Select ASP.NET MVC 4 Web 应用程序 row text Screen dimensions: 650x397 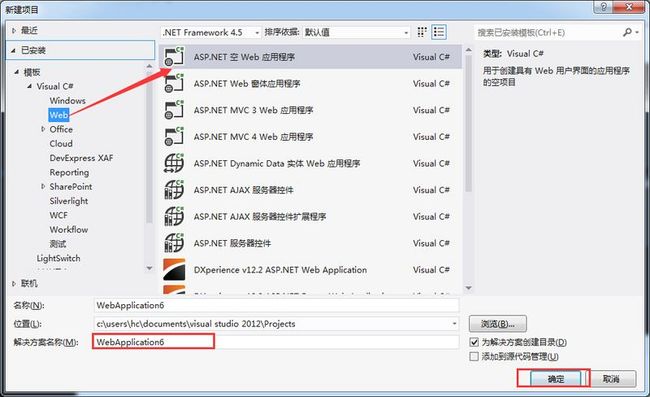click(253, 137)
